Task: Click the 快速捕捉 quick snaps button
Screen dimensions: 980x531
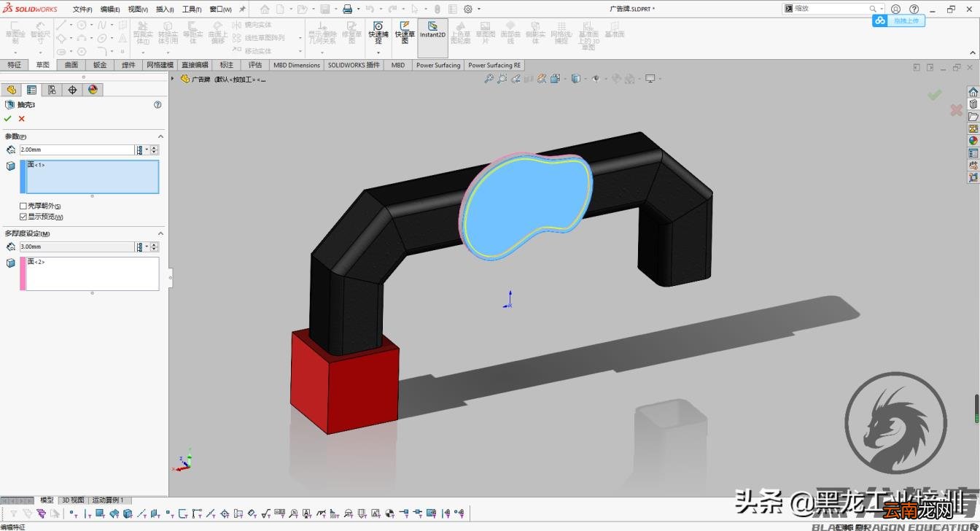Action: point(378,34)
